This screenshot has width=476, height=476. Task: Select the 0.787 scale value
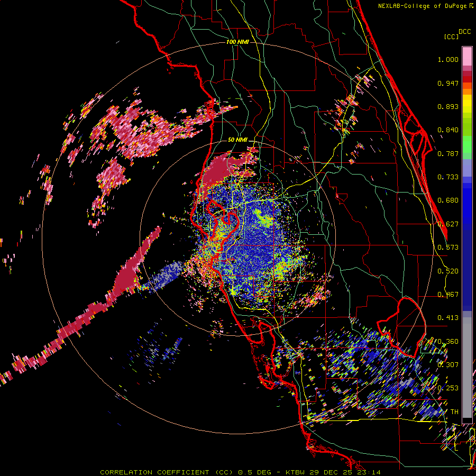pos(448,153)
